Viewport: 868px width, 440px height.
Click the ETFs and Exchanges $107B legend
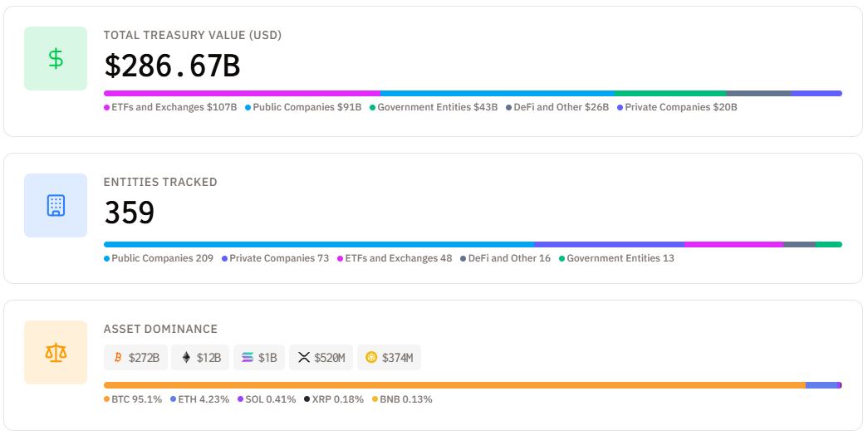170,107
